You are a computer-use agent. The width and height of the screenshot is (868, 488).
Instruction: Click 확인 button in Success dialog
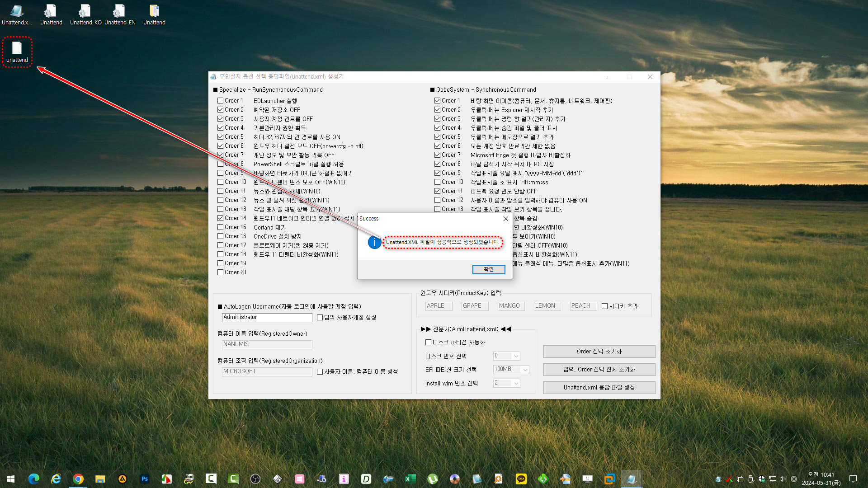(x=488, y=269)
